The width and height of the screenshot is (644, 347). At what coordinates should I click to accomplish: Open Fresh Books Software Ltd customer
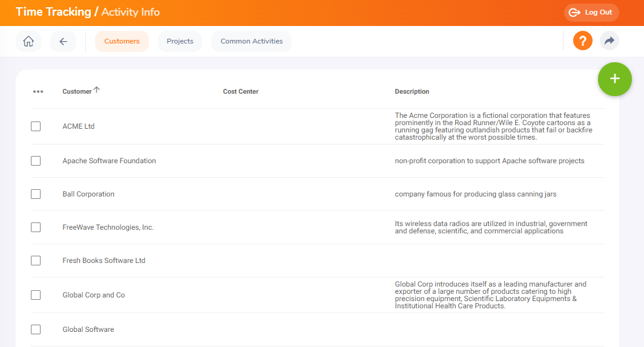coord(104,261)
